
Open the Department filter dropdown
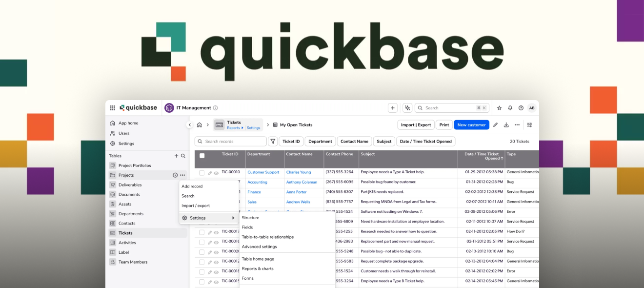(320, 142)
